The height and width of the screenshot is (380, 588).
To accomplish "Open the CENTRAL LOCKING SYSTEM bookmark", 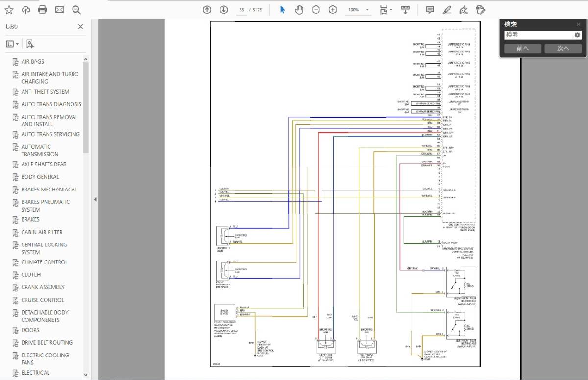I will coord(44,248).
